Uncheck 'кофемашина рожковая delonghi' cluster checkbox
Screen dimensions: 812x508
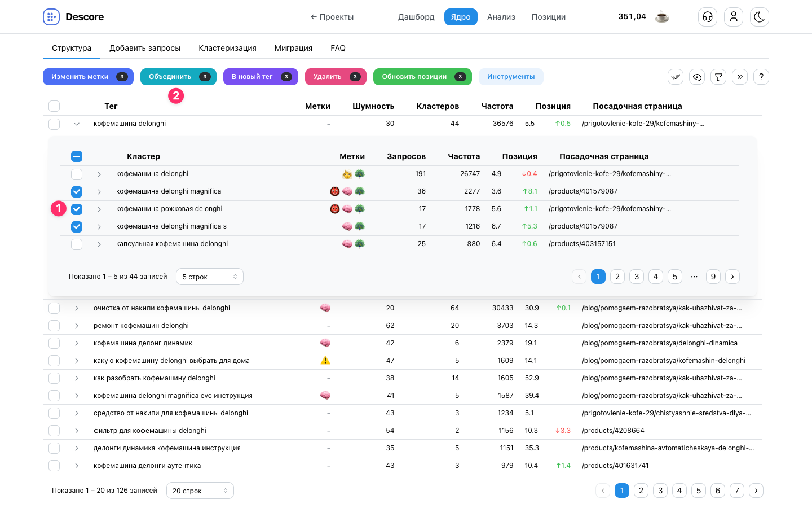click(77, 209)
